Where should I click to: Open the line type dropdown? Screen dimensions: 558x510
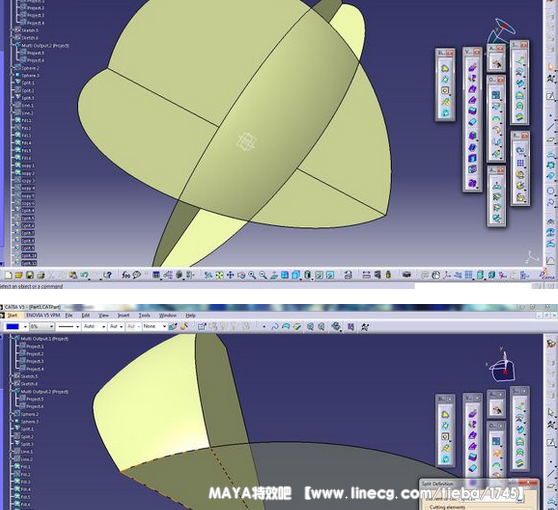68,326
